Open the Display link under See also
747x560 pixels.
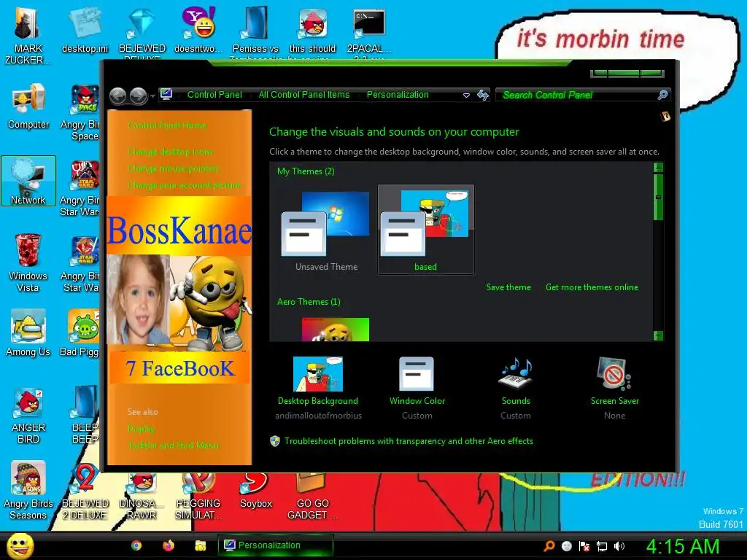[x=141, y=429]
